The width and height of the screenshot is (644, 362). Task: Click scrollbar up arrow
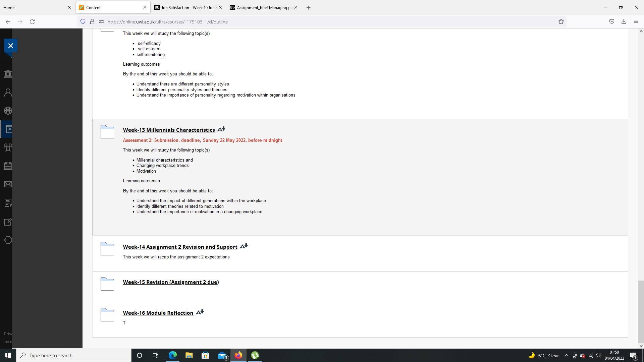click(641, 31)
